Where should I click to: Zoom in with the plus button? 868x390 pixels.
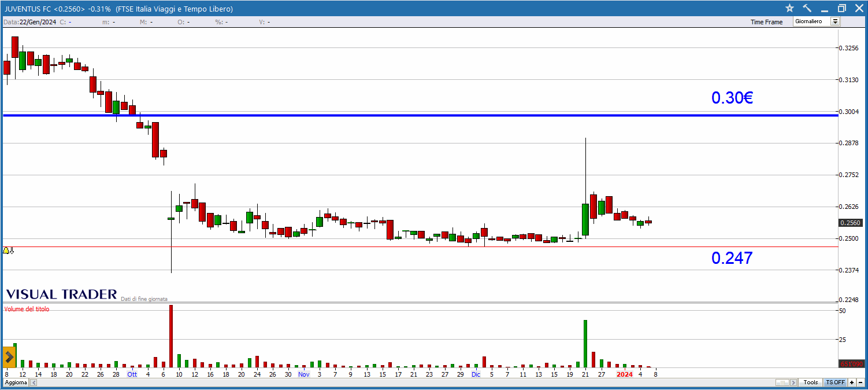(x=852, y=382)
